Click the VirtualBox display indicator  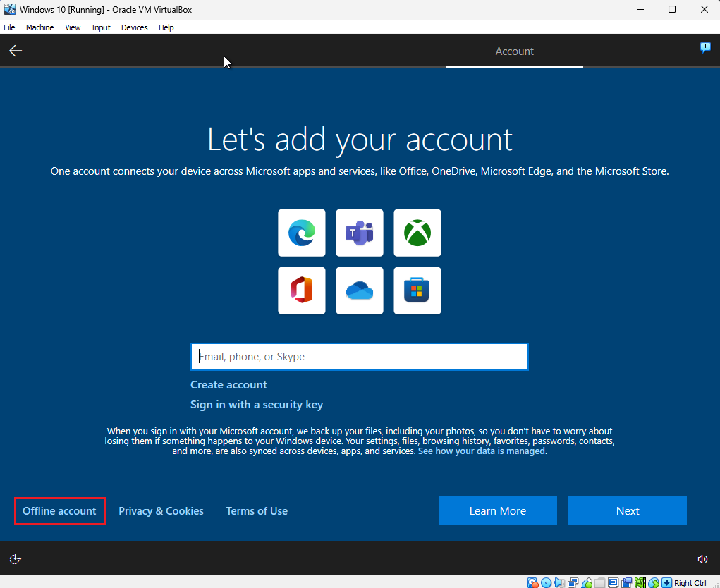pyautogui.click(x=613, y=582)
